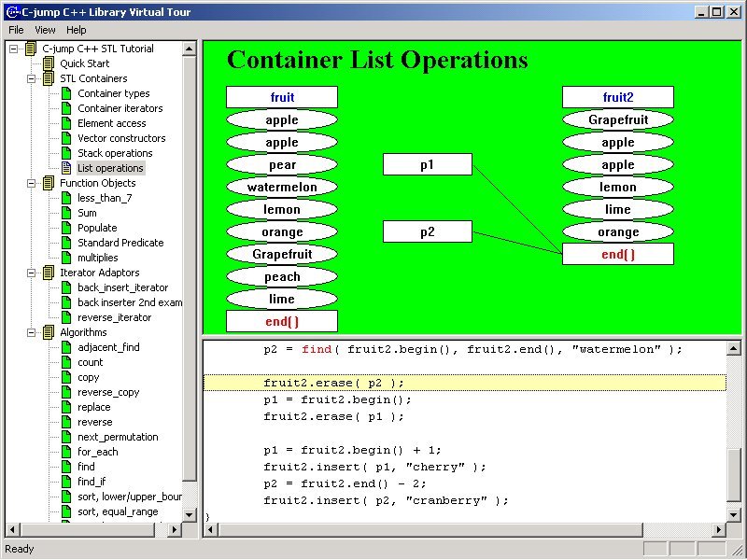Click the Sum page icon
The height and width of the screenshot is (560, 747).
[x=66, y=213]
